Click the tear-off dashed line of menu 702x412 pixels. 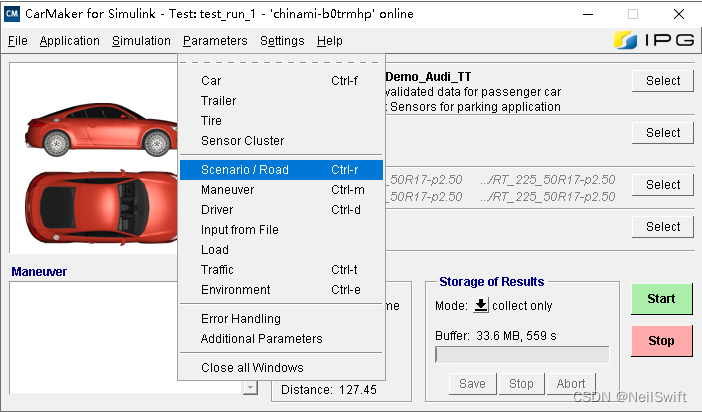(281, 62)
